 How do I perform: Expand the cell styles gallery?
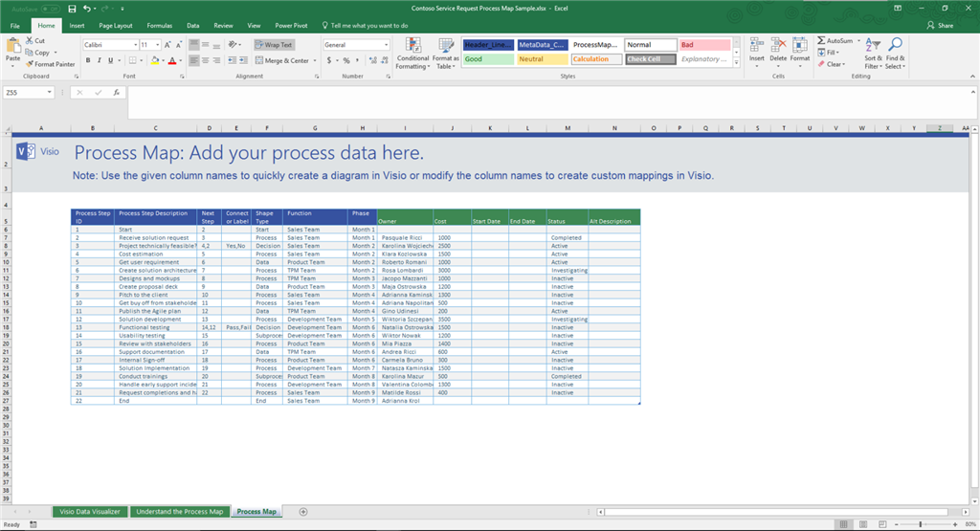[737, 63]
